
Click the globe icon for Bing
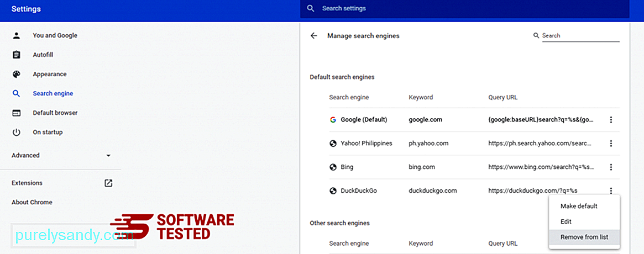(x=333, y=167)
